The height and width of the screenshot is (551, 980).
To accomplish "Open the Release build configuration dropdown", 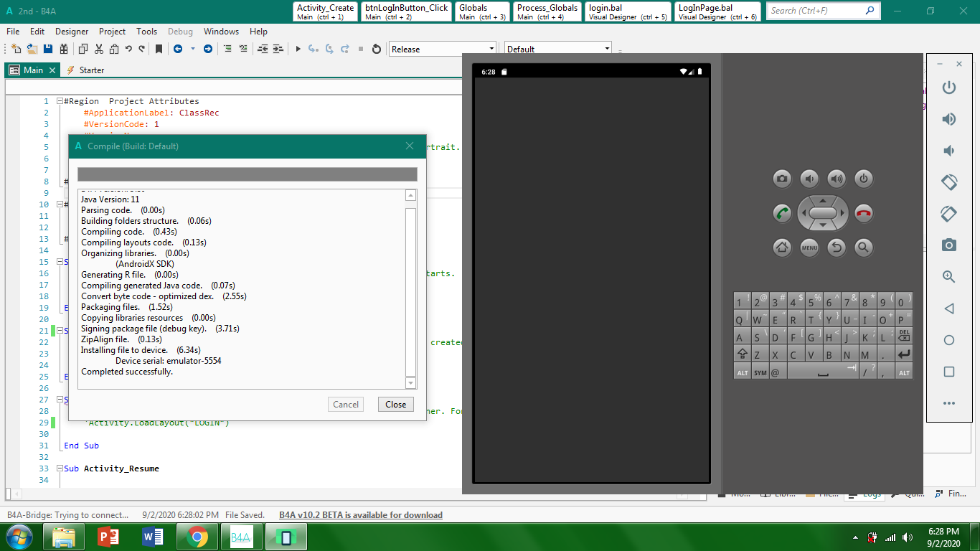I will [443, 49].
